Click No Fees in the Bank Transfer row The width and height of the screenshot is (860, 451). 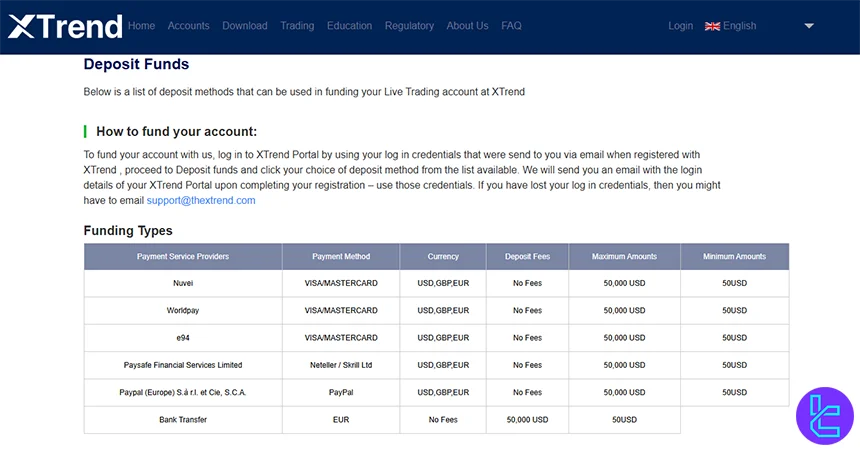443,420
